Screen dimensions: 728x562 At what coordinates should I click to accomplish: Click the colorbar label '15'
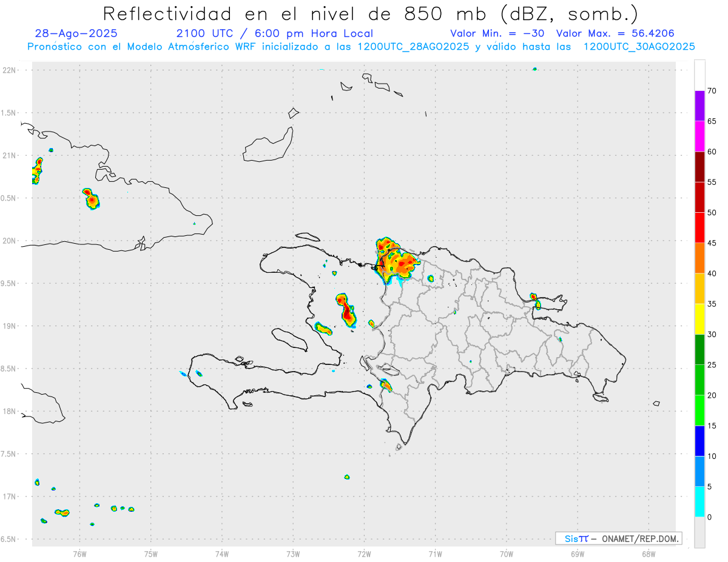[x=712, y=426]
